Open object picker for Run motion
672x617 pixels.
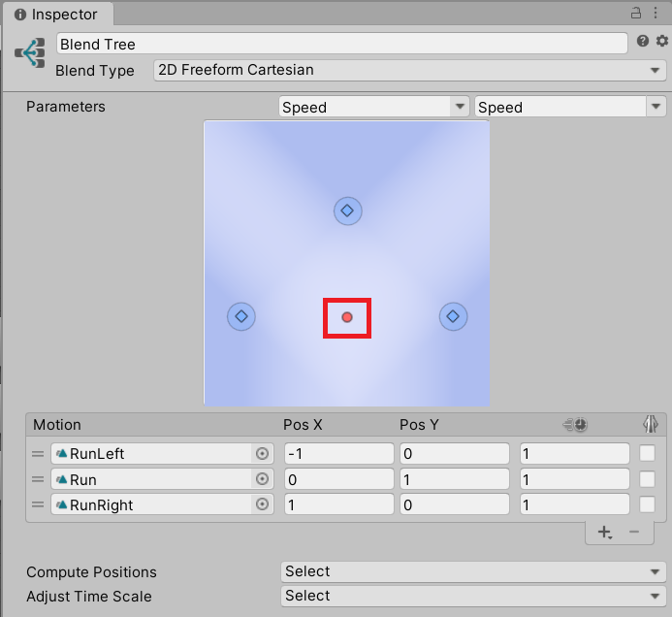tap(262, 479)
